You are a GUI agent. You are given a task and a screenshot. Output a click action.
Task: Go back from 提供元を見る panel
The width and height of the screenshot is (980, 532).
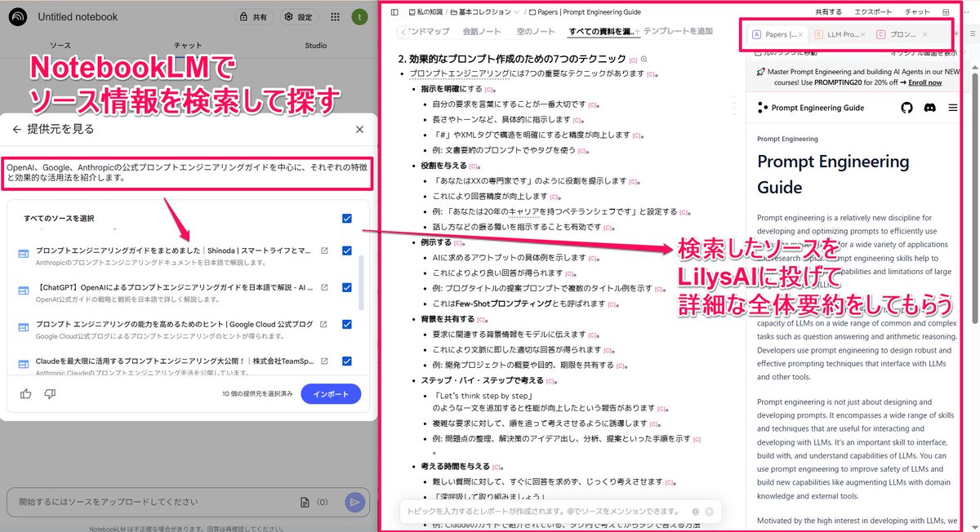(16, 129)
